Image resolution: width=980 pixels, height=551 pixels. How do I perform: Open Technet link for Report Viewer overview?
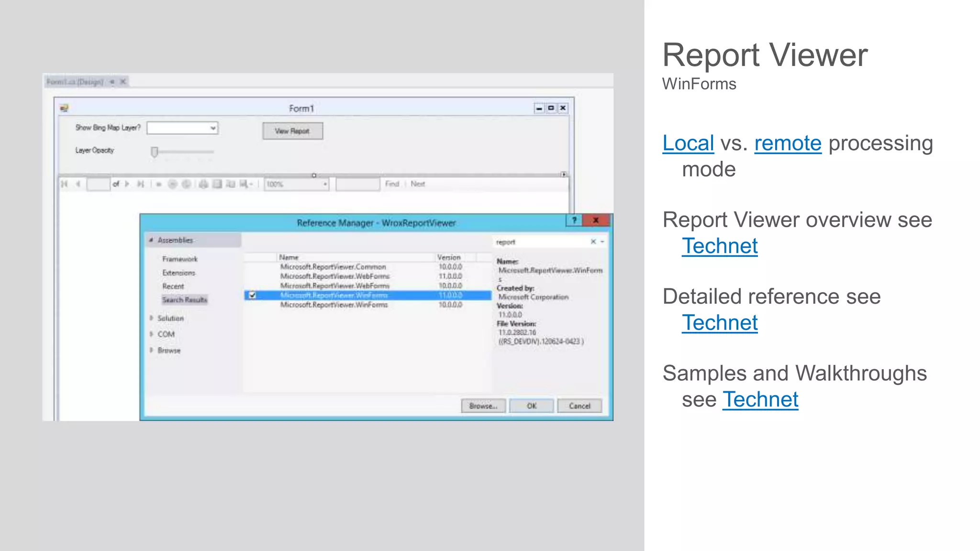pos(720,246)
